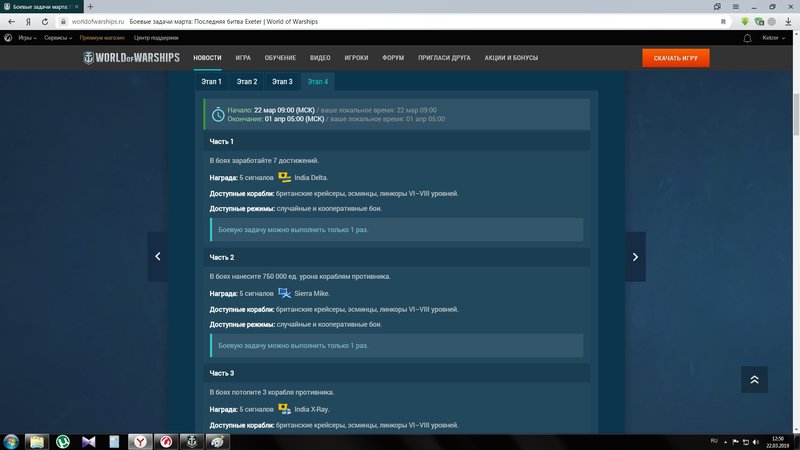Switch to the Этап 1 tab

coord(211,82)
